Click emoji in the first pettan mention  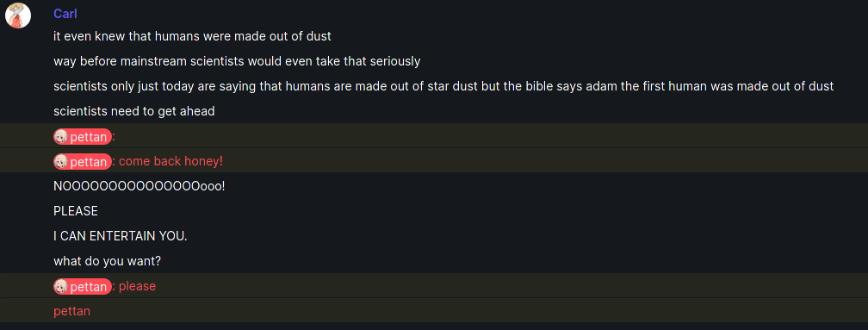61,137
